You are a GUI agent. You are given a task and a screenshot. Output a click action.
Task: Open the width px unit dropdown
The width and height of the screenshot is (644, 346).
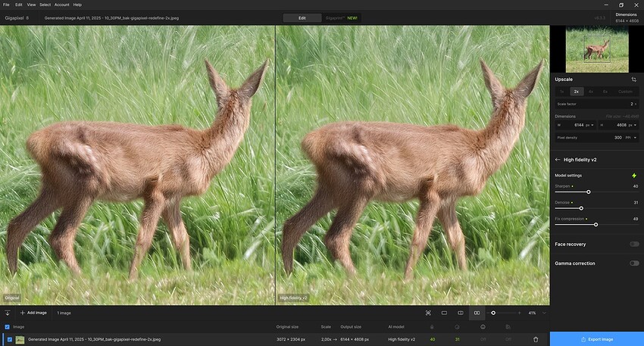[x=590, y=125]
